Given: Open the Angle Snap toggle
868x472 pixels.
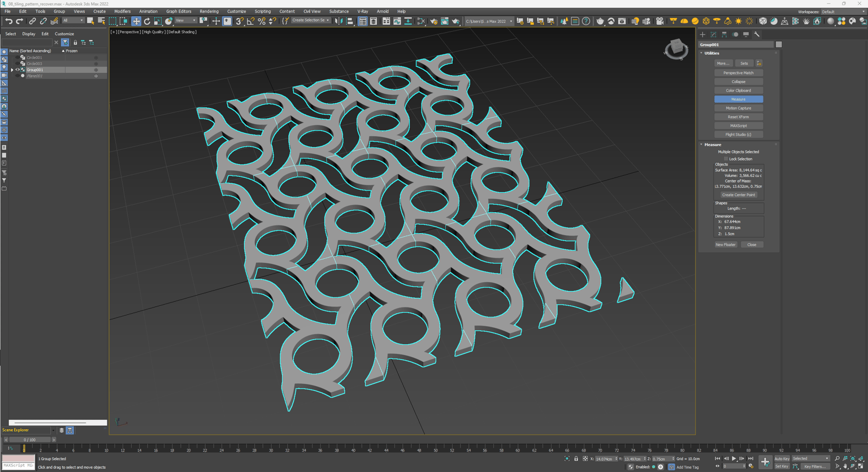Looking at the screenshot, I should point(250,21).
